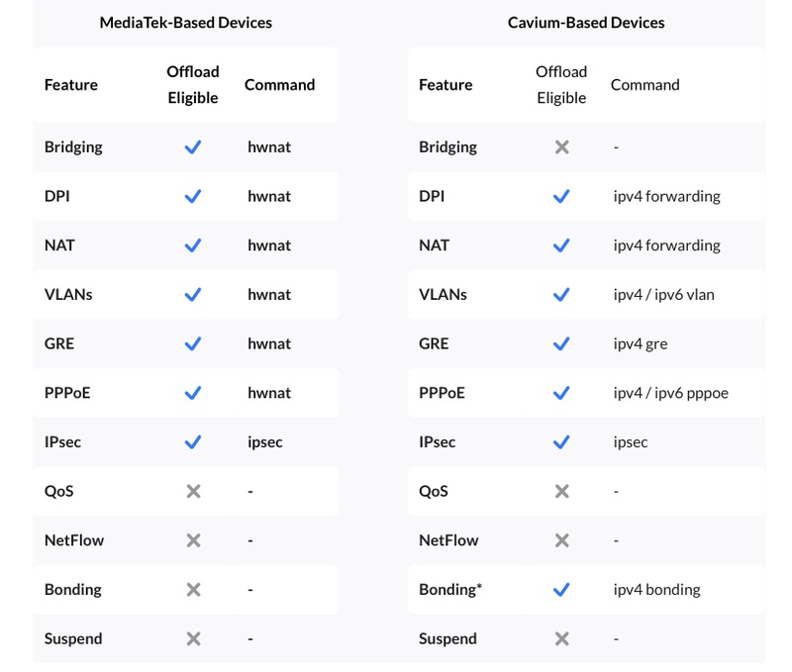Image resolution: width=792 pixels, height=672 pixels.
Task: Click the Cavium Bridging gray X icon
Action: 561,146
